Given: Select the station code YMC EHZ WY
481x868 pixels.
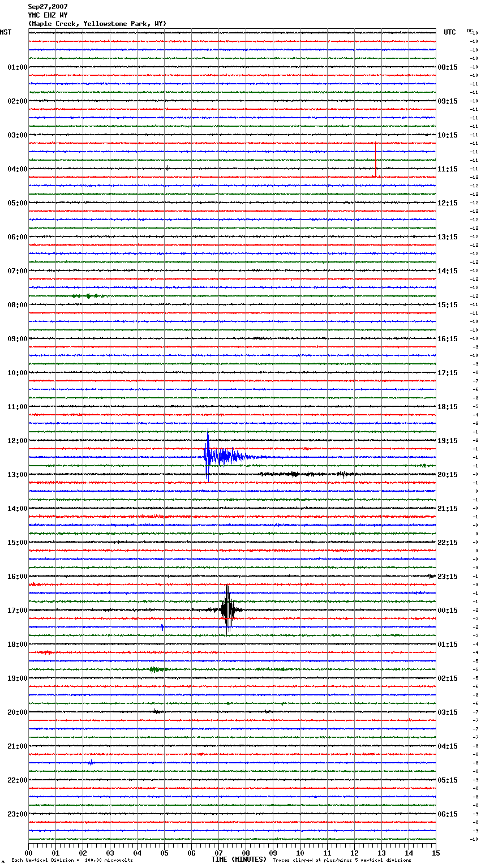Looking at the screenshot, I should (48, 15).
